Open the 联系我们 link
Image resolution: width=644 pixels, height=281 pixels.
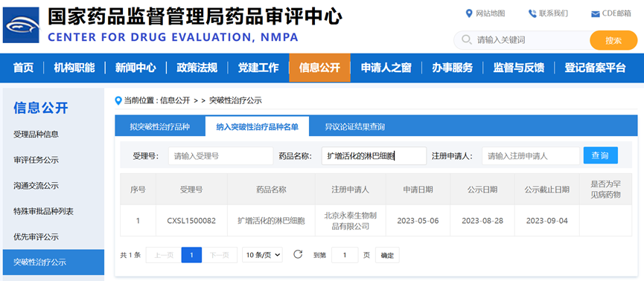[554, 13]
